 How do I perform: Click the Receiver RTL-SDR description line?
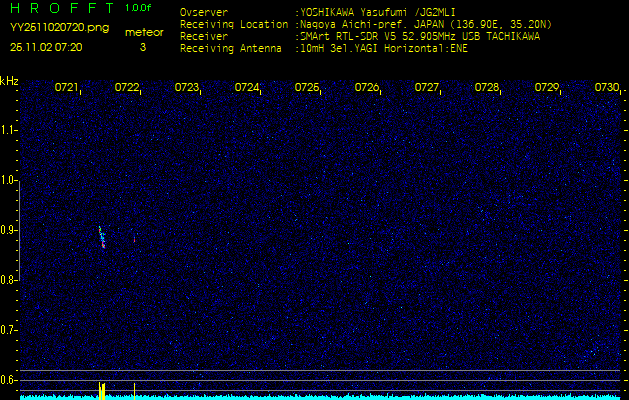pos(420,35)
